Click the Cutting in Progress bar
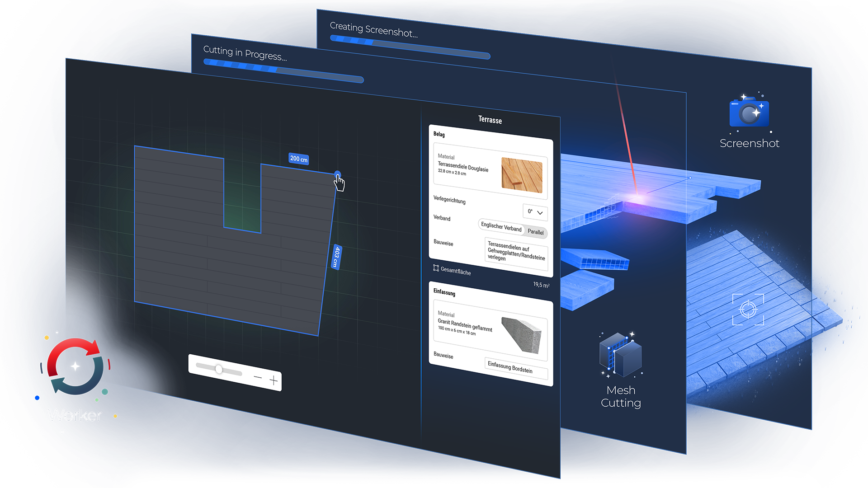 tap(283, 71)
